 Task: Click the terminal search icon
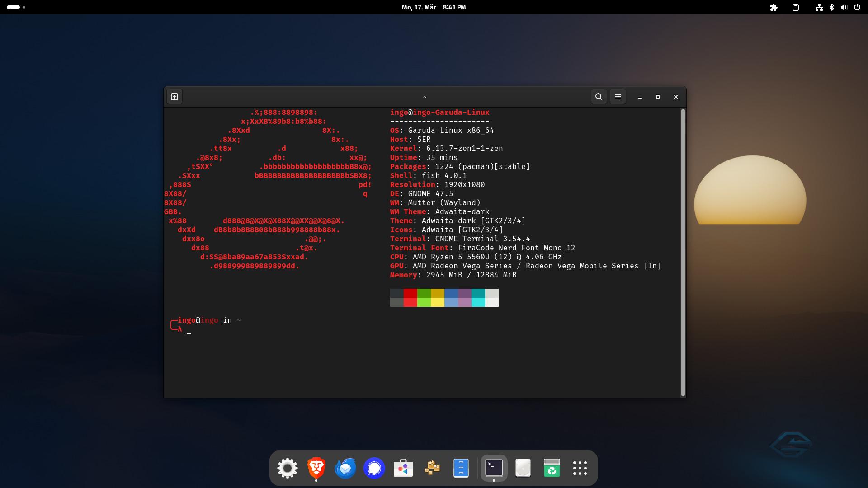click(599, 97)
